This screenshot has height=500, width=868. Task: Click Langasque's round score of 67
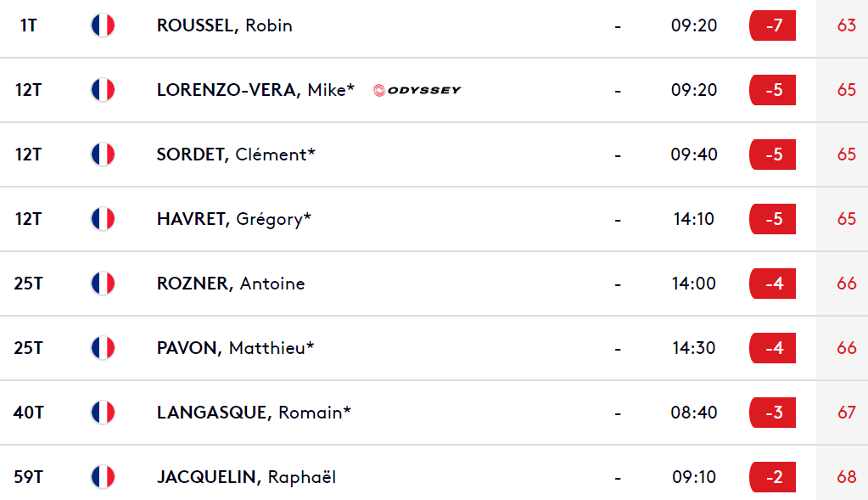point(847,413)
